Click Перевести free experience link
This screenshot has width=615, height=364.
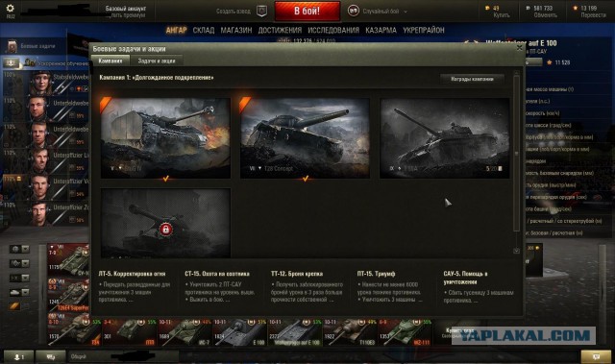click(594, 15)
